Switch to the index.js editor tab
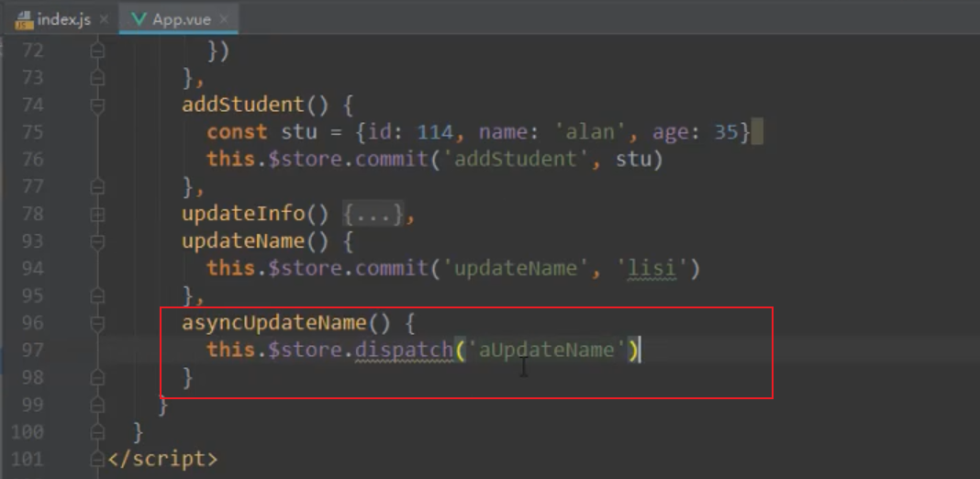 (61, 19)
